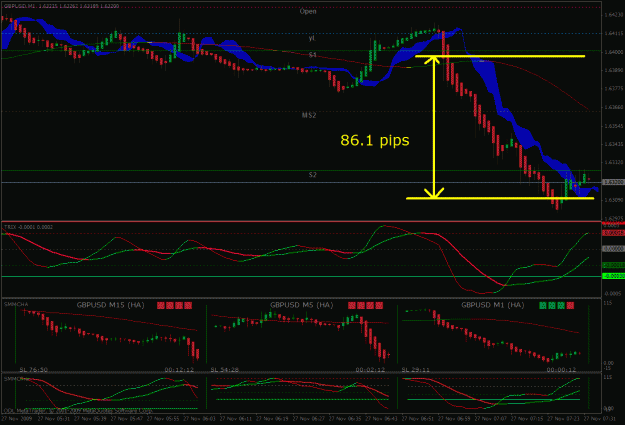Screen dimensions: 625x425
Task: Select price axis label 1.64000
Action: coord(614,52)
